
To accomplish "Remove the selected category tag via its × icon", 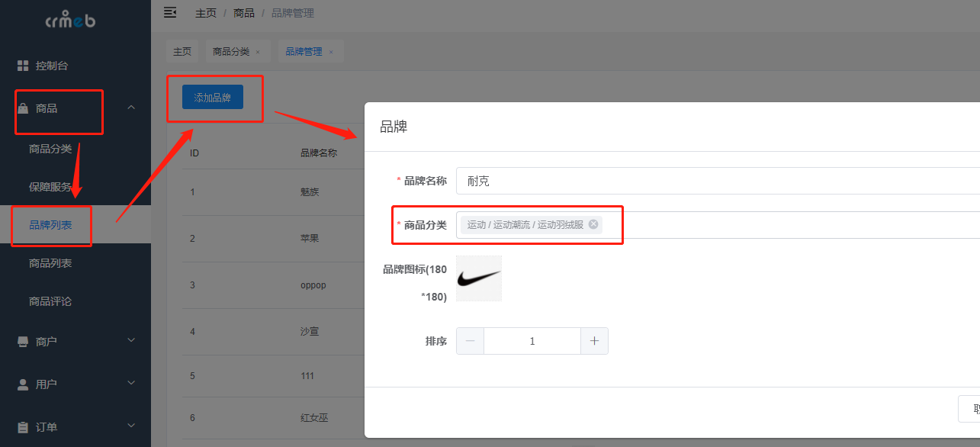I will pyautogui.click(x=593, y=223).
